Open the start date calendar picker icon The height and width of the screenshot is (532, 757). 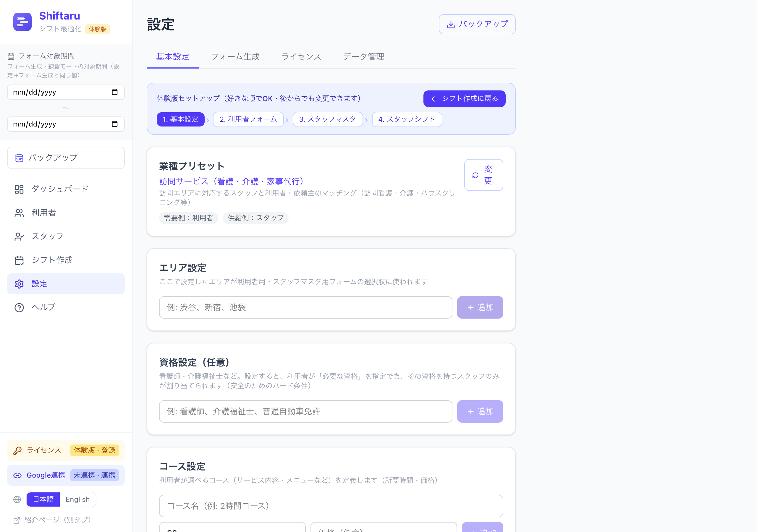coord(114,92)
